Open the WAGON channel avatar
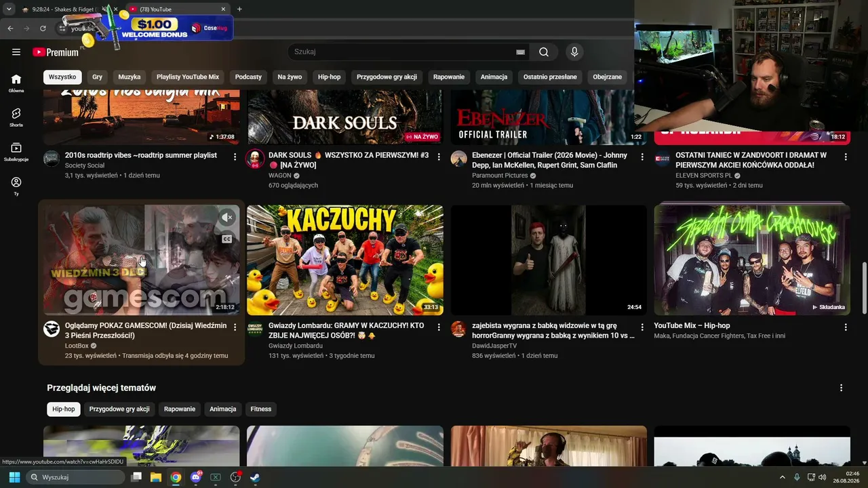868x488 pixels. tap(255, 159)
